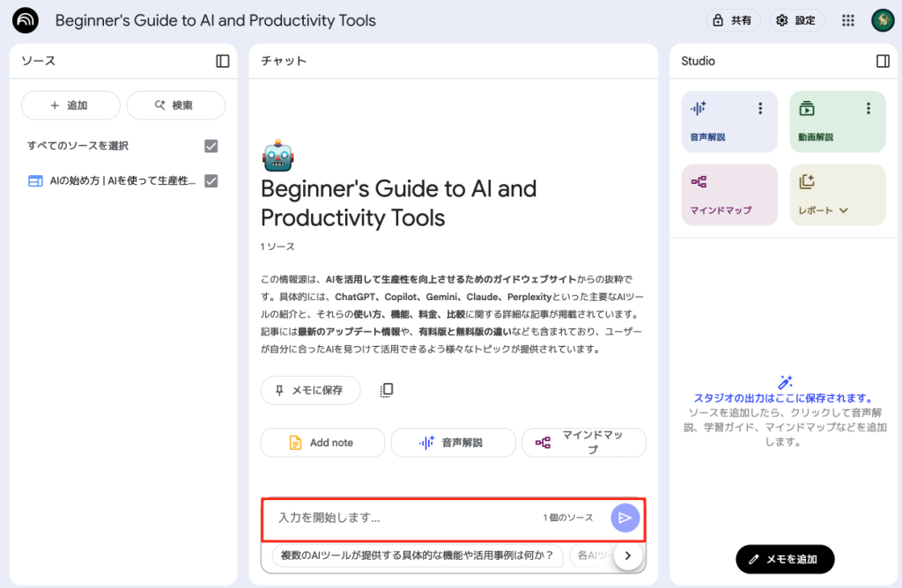The width and height of the screenshot is (902, 588).
Task: Open the three-dot menu on 音声解説 card
Action: (x=761, y=108)
